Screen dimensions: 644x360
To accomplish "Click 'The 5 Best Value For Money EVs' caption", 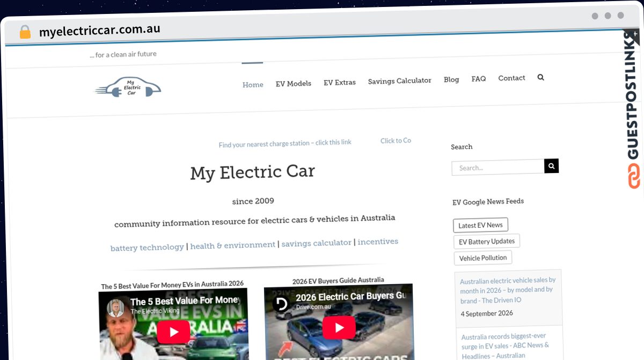I will click(172, 285).
